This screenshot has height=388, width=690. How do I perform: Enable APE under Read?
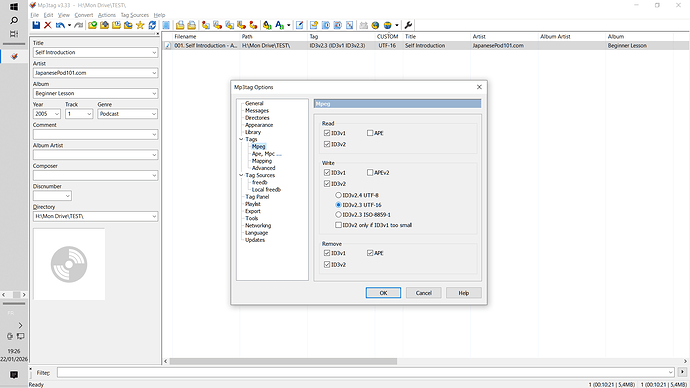point(370,133)
